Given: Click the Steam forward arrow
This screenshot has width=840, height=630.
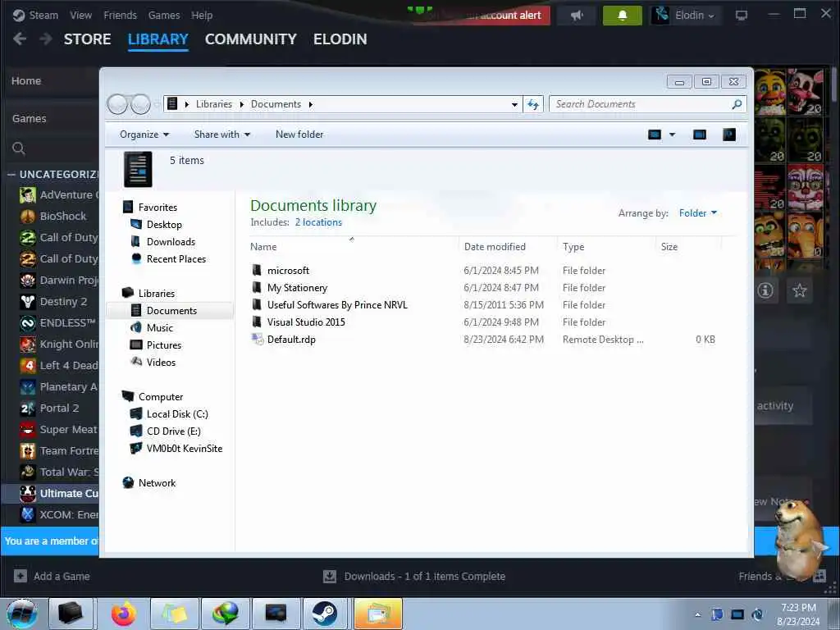Looking at the screenshot, I should [46, 39].
